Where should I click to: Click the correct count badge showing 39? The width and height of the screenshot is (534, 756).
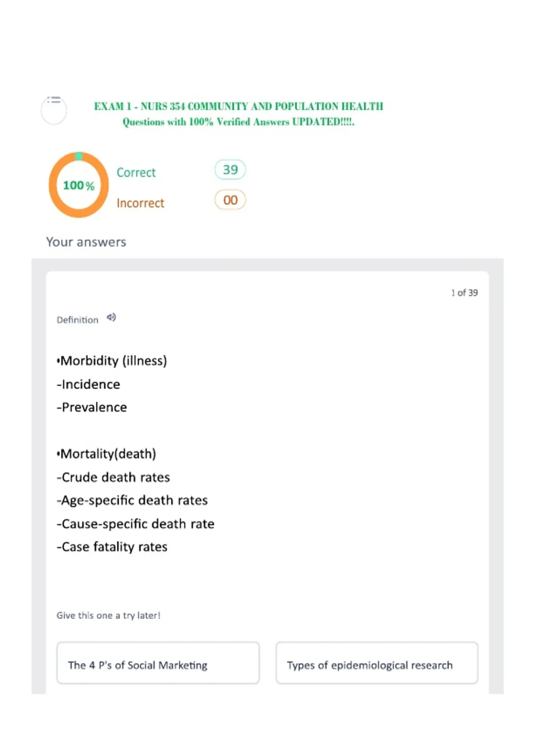pyautogui.click(x=230, y=169)
